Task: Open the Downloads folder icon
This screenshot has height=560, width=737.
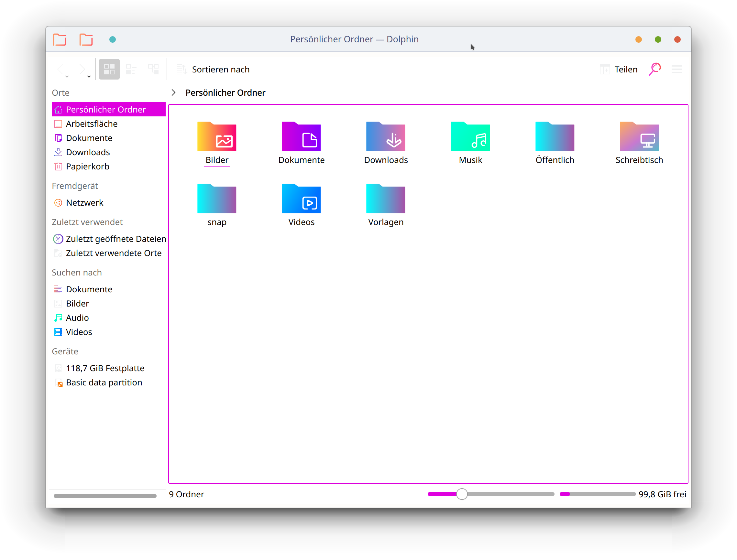Action: tap(386, 137)
